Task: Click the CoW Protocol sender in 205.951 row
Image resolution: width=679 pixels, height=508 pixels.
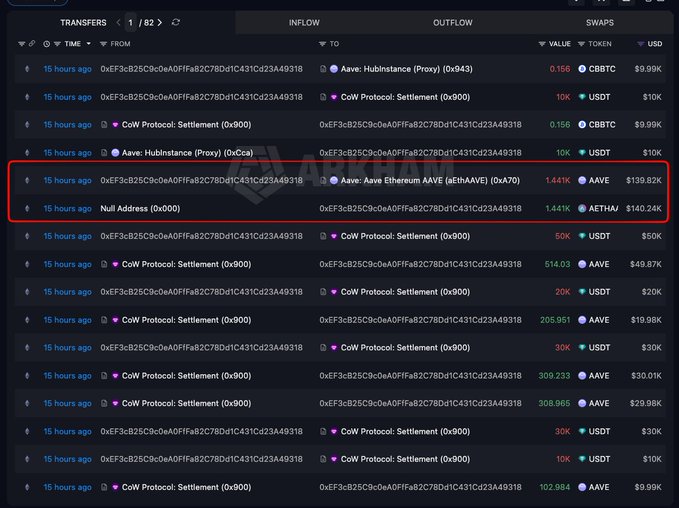Action: [x=186, y=320]
